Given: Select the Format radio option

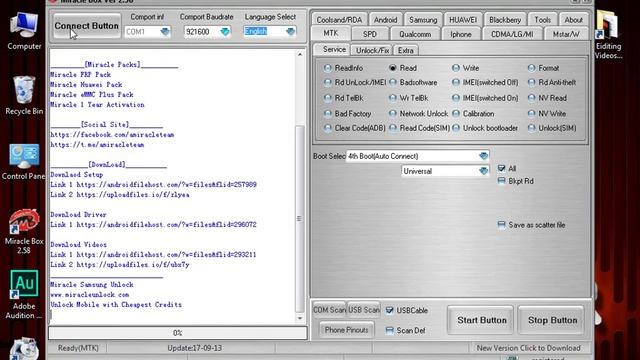Looking at the screenshot, I should click(543, 68).
